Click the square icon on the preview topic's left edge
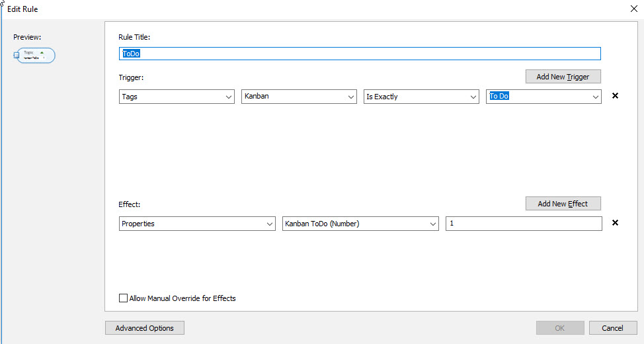 click(x=17, y=55)
